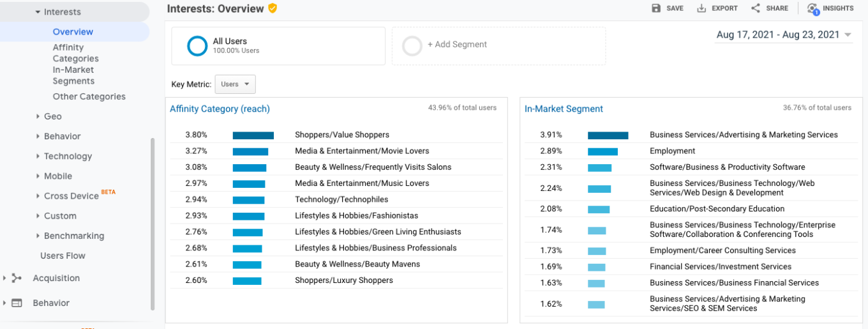Click Business Services/Business Financial Services
The width and height of the screenshot is (868, 329).
pos(734,282)
